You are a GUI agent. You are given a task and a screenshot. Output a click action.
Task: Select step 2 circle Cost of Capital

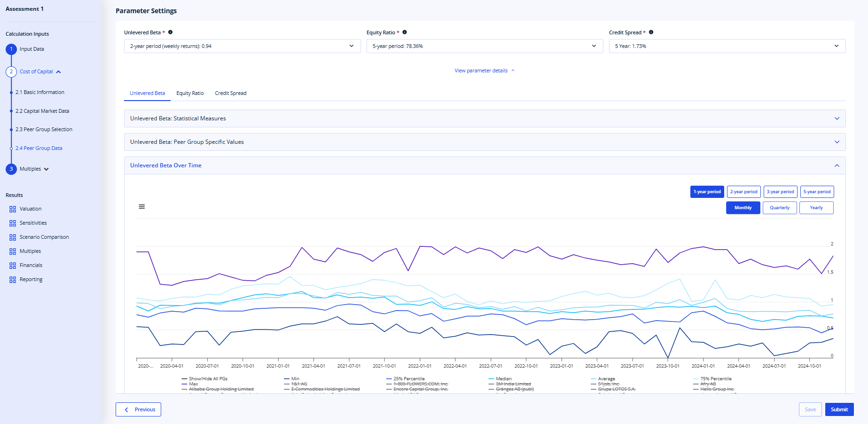tap(11, 72)
